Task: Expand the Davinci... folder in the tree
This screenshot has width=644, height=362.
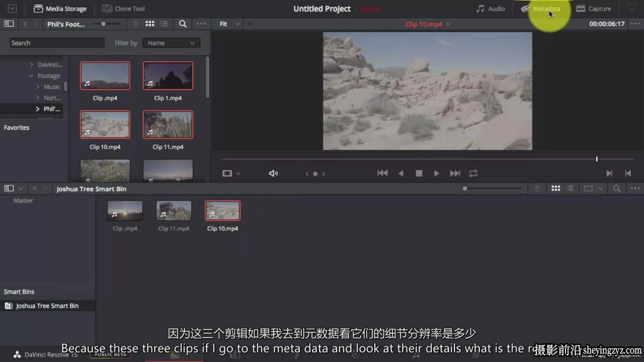Action: pos(31,64)
